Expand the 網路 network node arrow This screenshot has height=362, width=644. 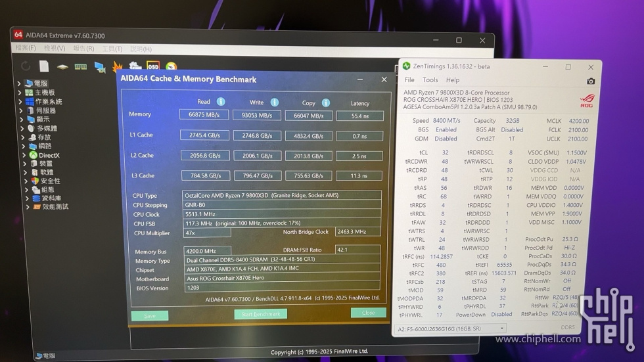coord(24,146)
